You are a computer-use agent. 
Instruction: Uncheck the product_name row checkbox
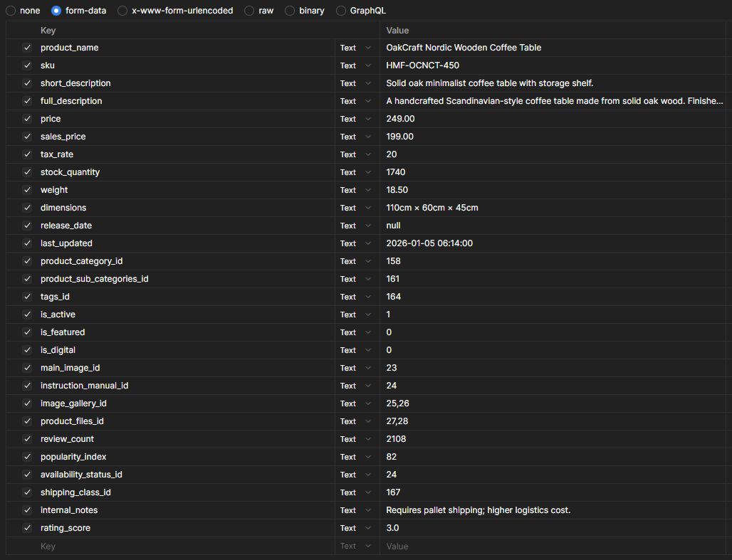[27, 48]
